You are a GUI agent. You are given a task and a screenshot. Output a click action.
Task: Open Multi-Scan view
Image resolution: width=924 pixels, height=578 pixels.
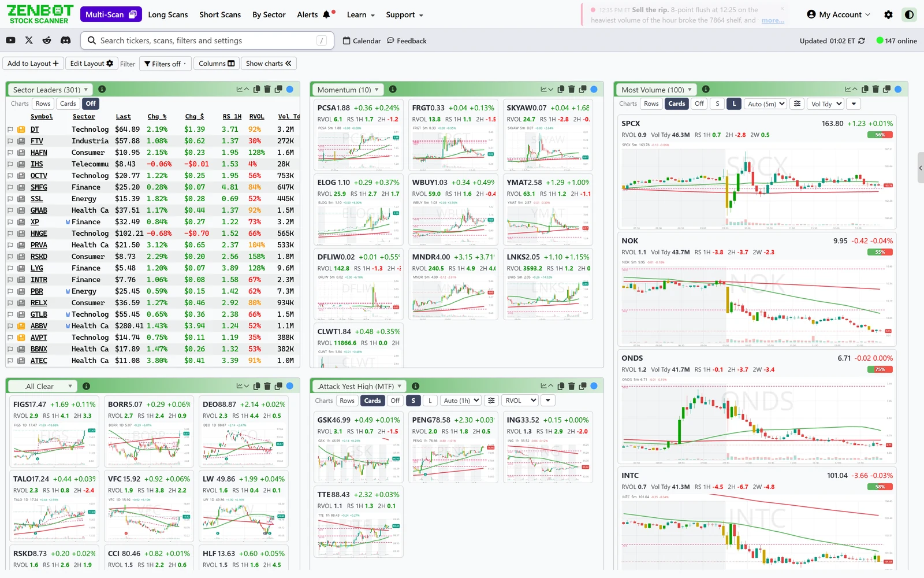111,14
